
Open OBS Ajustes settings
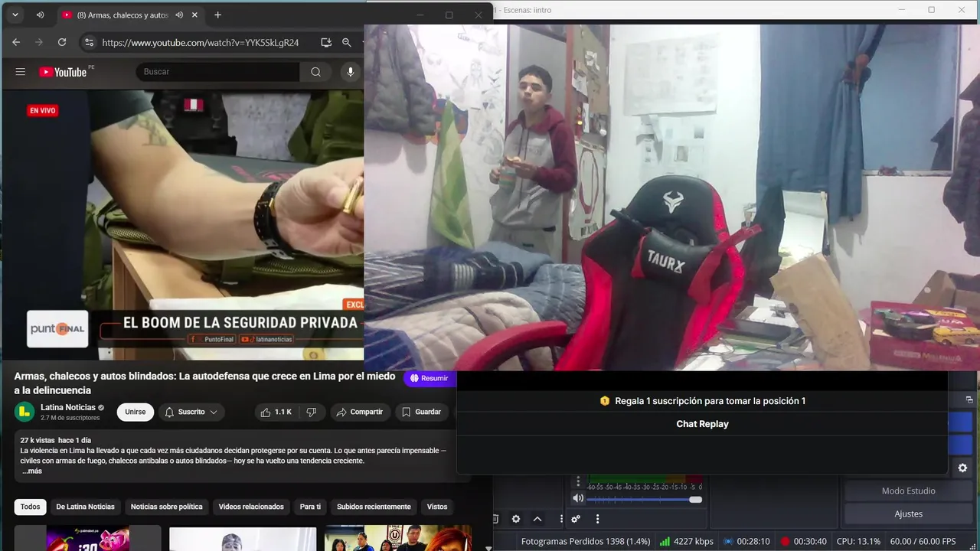(909, 514)
